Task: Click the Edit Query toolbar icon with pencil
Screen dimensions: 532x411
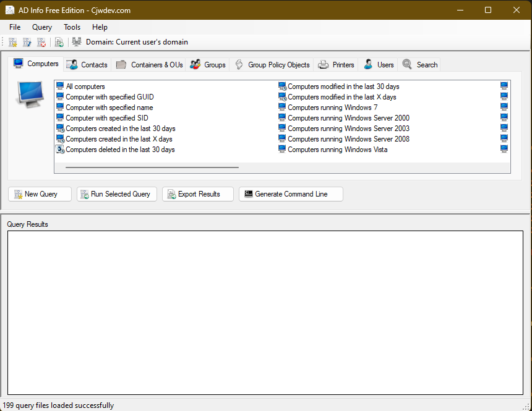Action: [x=27, y=42]
